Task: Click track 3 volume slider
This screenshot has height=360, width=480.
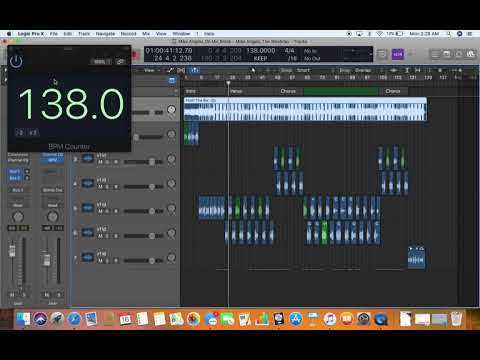Action: coord(143,162)
